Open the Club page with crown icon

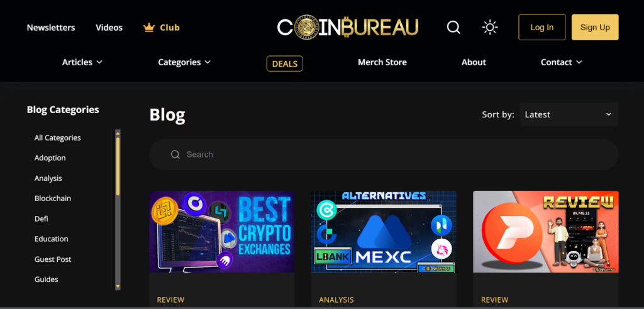click(162, 28)
